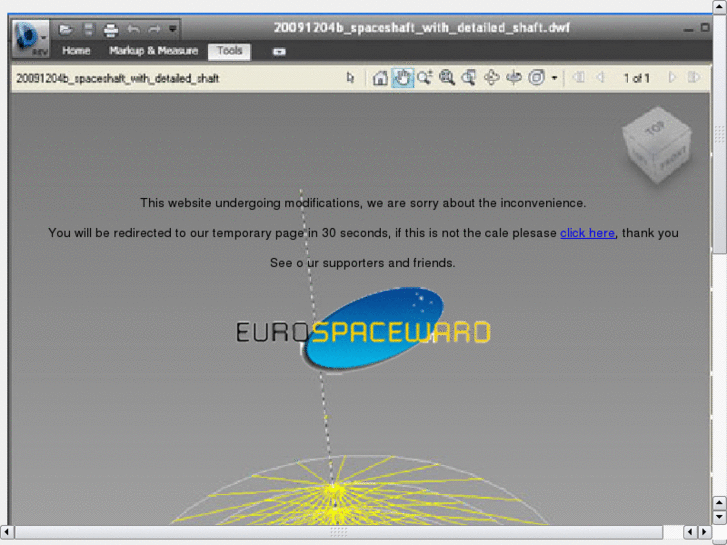Click the Home view icon
This screenshot has height=545, width=727.
click(380, 78)
